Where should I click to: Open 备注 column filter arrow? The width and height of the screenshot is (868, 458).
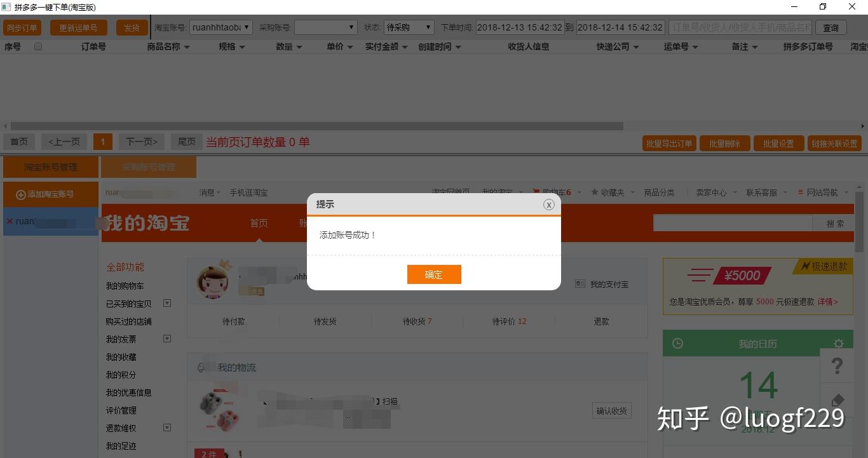(x=755, y=47)
